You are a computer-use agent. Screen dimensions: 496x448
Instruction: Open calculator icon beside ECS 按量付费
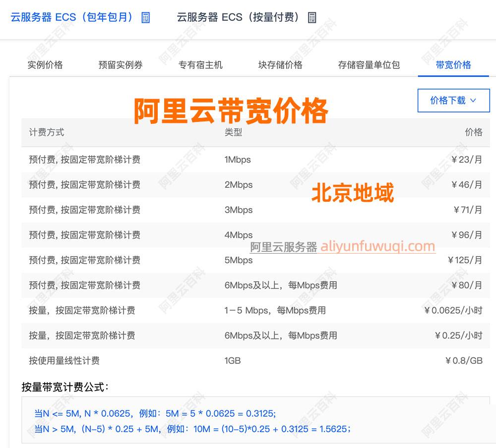[x=312, y=17]
